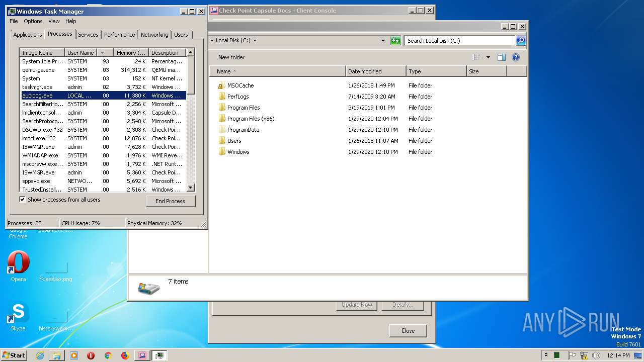This screenshot has height=362, width=644.
Task: Select the Users folder icon
Action: [x=221, y=141]
